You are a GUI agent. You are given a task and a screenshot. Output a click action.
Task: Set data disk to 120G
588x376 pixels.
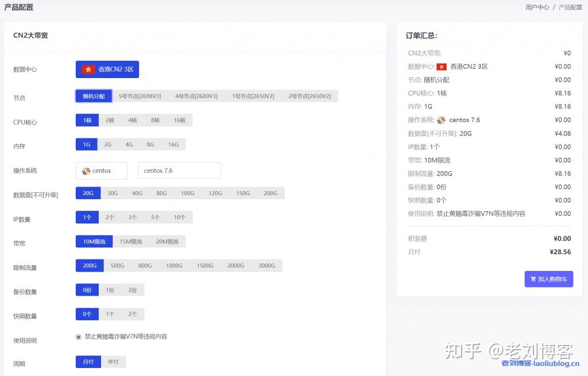pos(215,193)
